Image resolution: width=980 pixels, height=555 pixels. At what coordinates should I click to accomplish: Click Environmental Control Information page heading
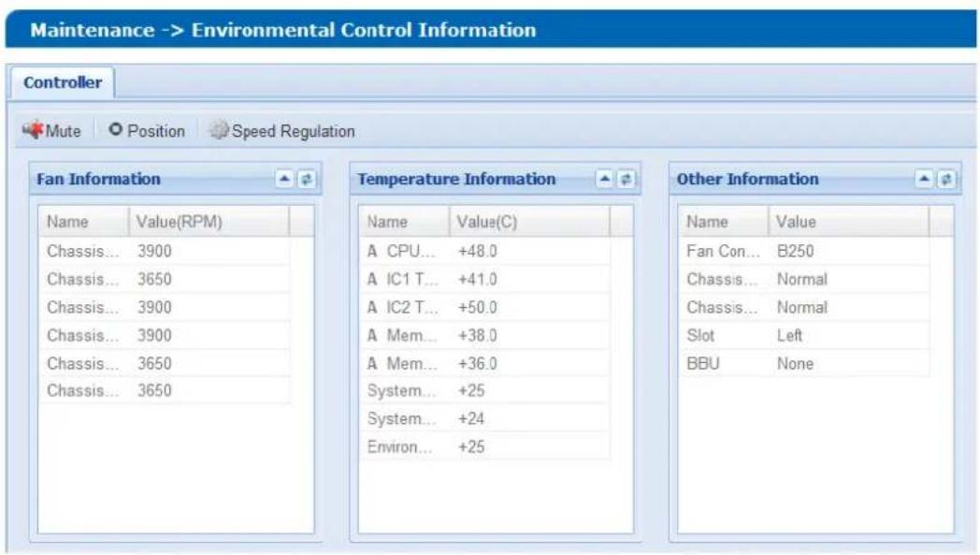pos(364,30)
